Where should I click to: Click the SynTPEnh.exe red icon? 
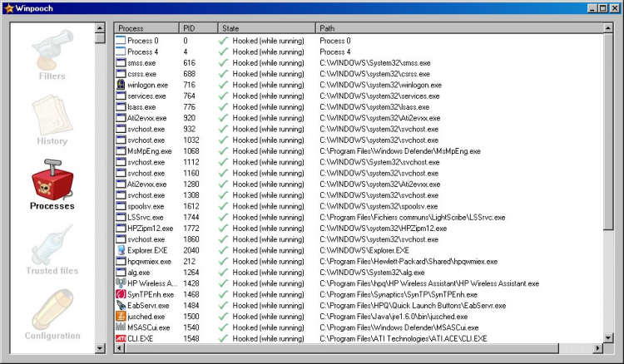pos(121,294)
